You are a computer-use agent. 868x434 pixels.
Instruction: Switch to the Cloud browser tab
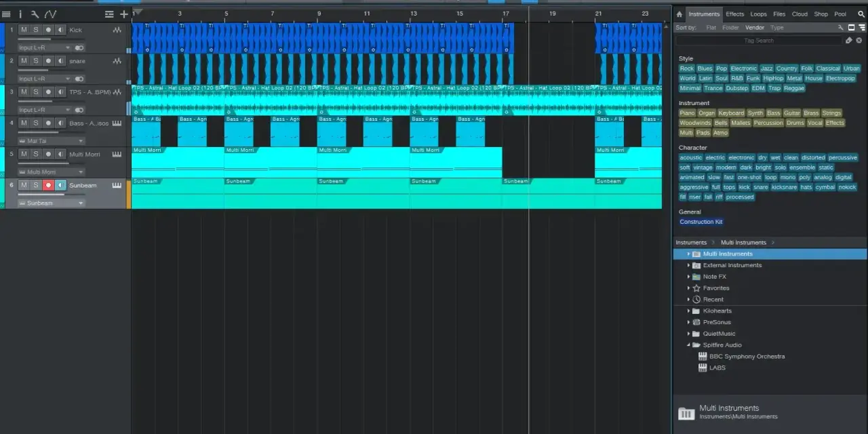click(x=800, y=14)
